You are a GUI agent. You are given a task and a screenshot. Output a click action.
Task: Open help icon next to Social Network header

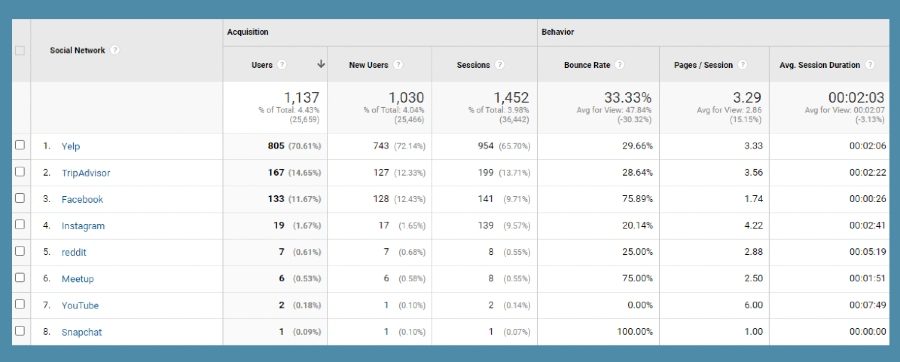tap(115, 50)
